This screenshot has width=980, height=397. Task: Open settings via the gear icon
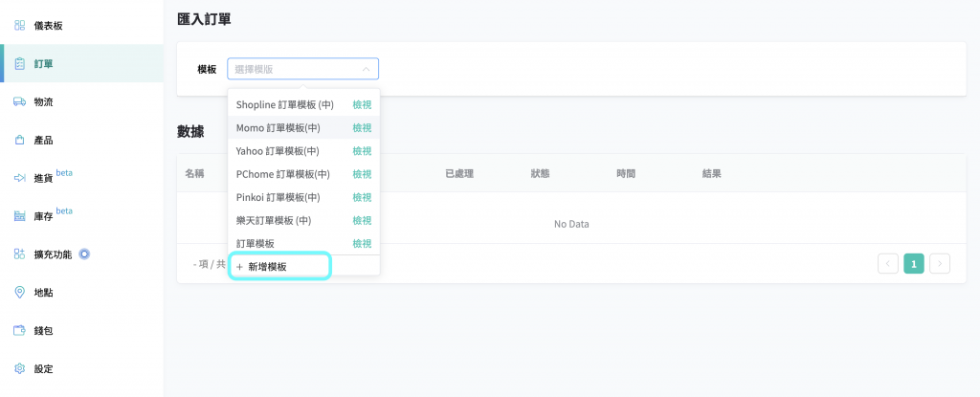point(19,369)
